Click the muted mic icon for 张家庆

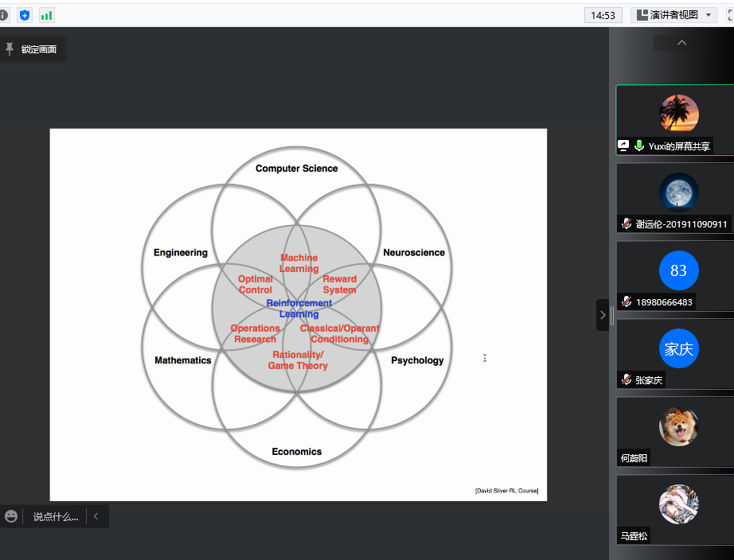(x=627, y=380)
